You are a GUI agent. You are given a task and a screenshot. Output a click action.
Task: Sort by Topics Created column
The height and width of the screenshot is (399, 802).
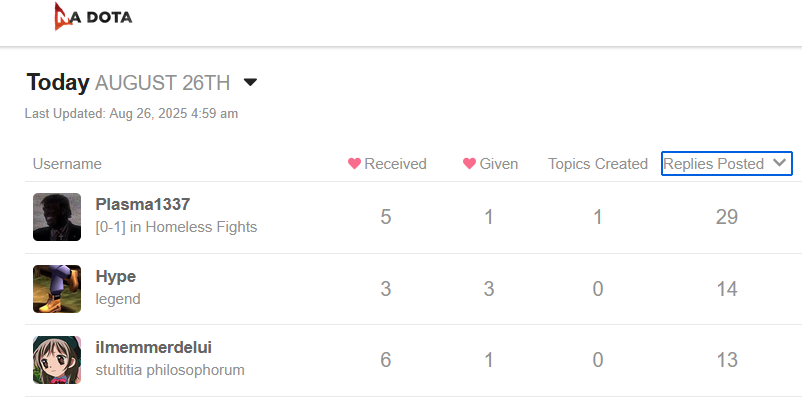598,164
